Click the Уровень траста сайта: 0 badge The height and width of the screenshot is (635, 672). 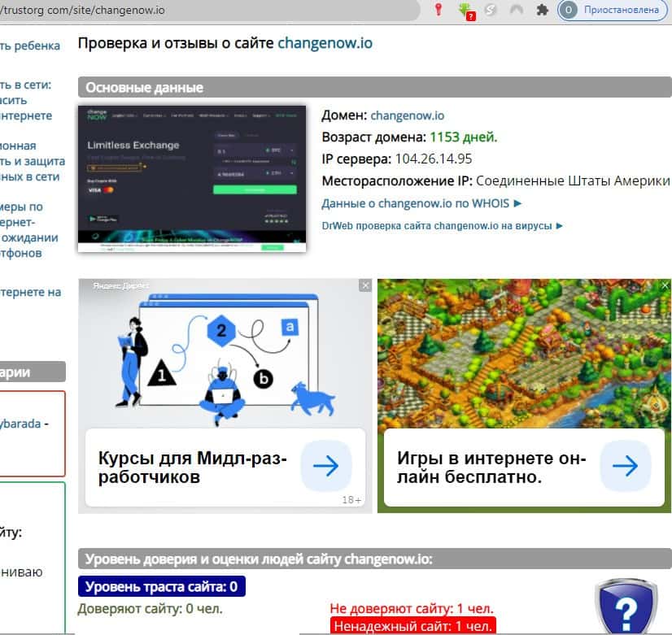point(162,586)
